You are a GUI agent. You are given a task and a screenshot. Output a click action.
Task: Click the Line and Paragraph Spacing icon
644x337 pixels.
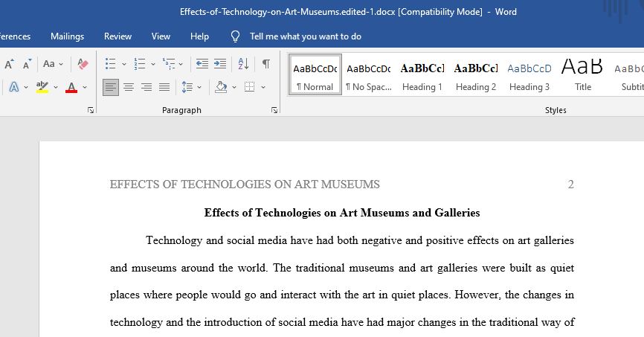tap(187, 87)
